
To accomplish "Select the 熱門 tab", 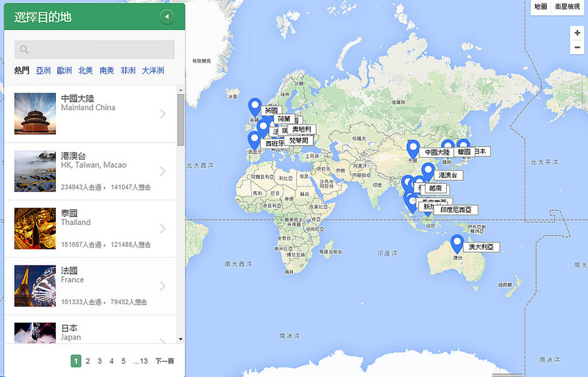I will pyautogui.click(x=22, y=71).
